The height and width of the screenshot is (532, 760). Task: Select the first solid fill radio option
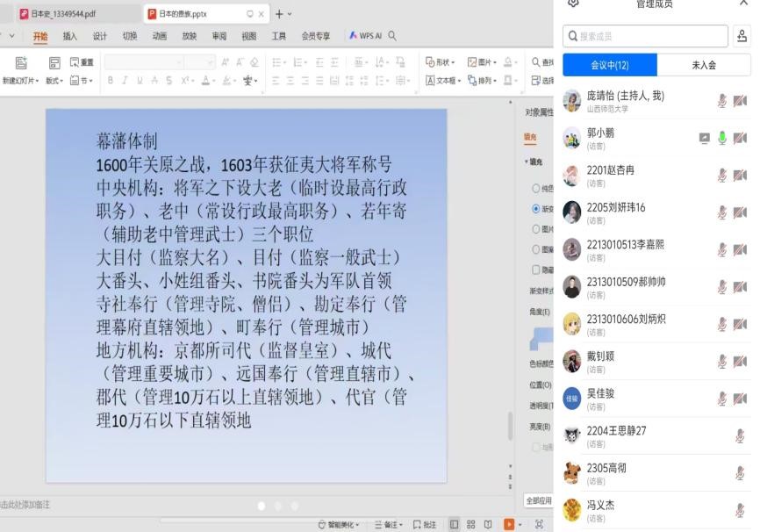pos(536,188)
